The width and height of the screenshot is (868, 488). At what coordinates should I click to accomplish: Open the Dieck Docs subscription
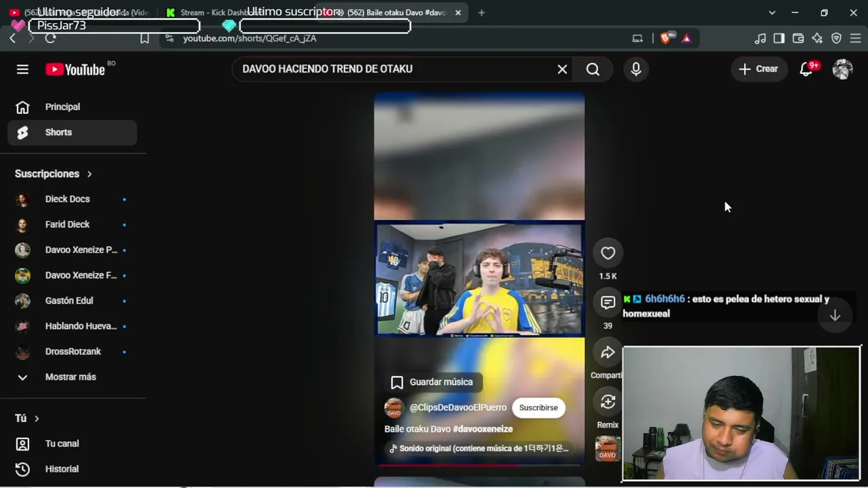73,199
